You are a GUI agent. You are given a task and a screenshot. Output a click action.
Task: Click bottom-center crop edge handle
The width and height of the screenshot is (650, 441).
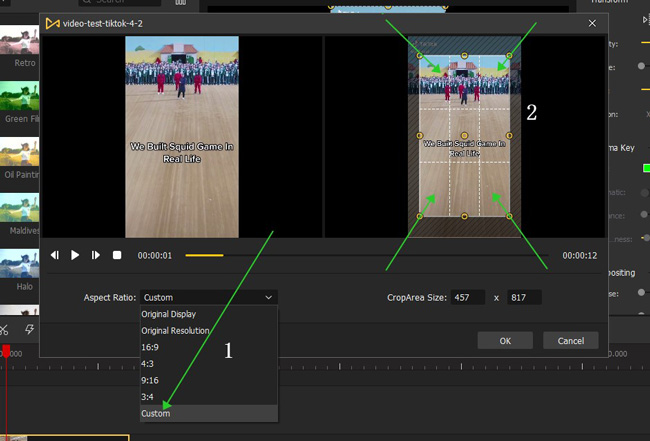[464, 216]
